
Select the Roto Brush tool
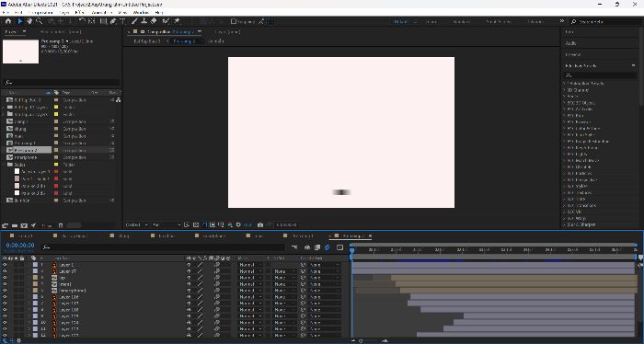[x=166, y=21]
